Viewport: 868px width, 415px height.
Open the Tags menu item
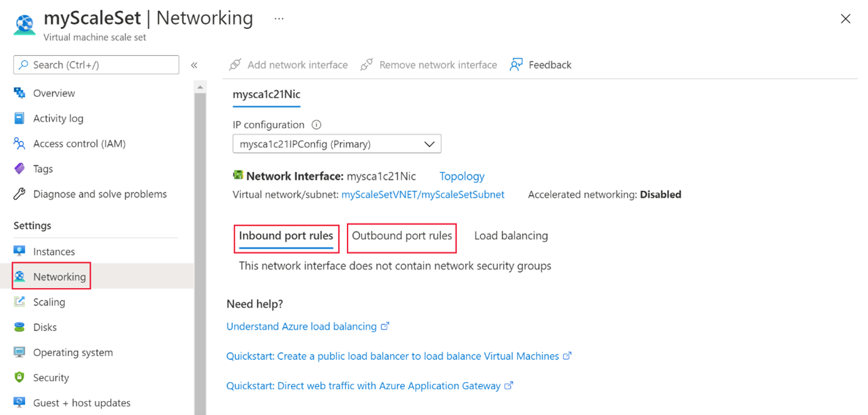(x=43, y=169)
